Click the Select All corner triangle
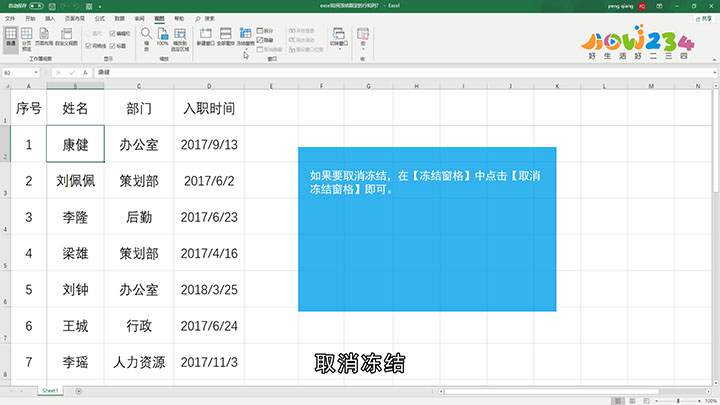This screenshot has width=720, height=405. point(6,86)
